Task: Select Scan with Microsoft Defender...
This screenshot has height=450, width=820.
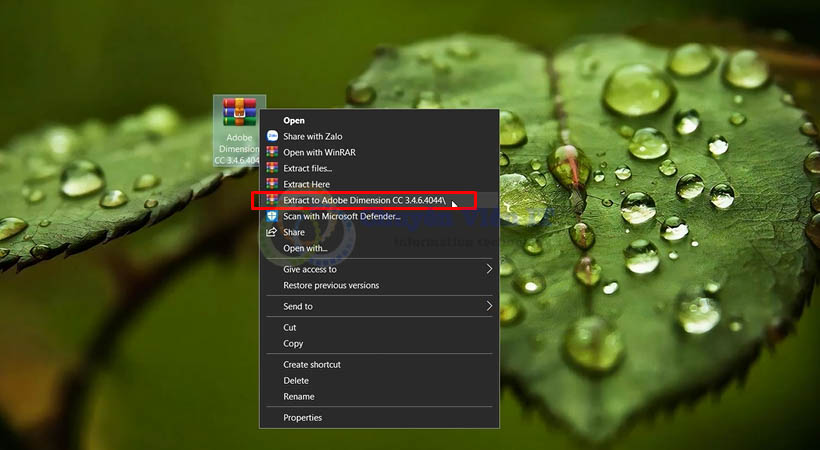Action: coord(341,216)
